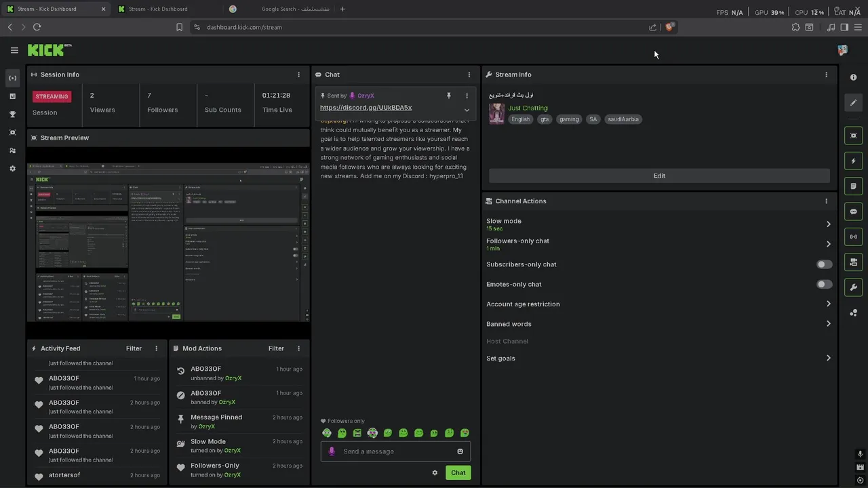868x488 pixels.
Task: Insert the angry square face emote
Action: [x=357, y=433]
